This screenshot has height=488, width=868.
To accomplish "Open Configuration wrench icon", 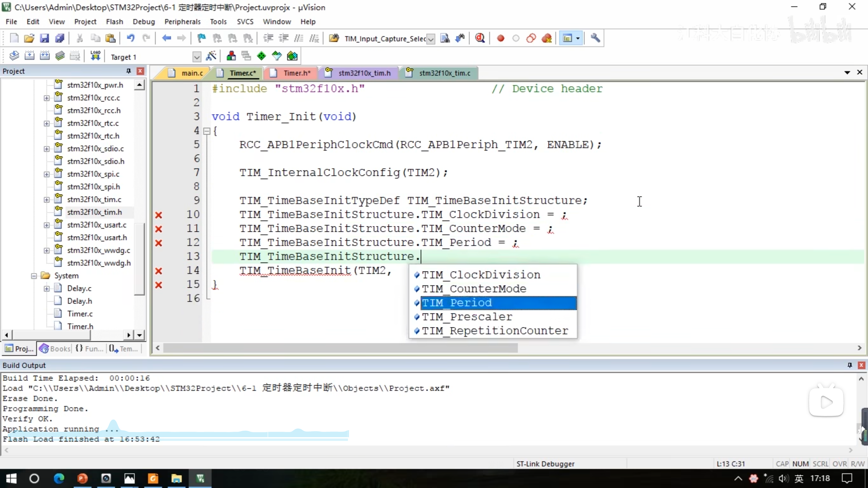I will point(595,38).
